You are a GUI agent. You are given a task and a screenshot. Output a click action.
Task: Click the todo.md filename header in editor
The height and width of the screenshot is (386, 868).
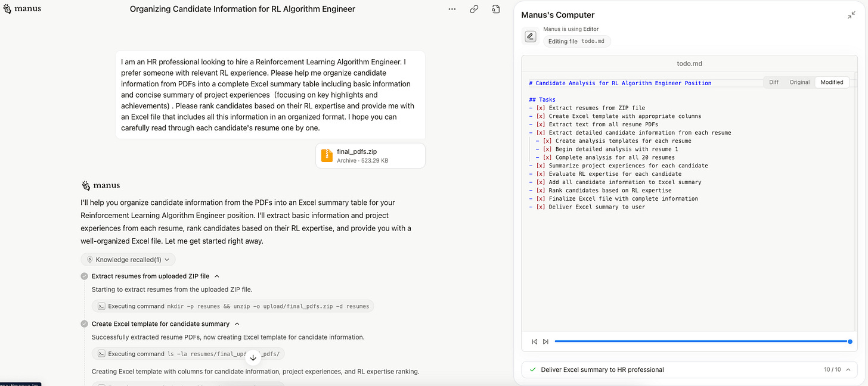click(690, 63)
